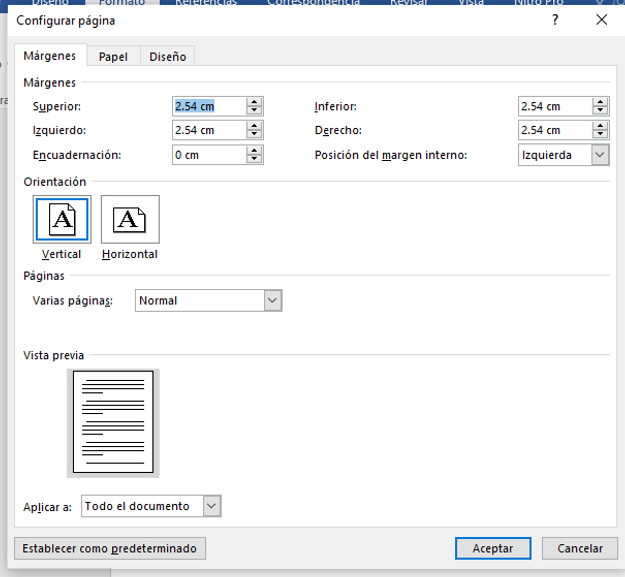Click the help question mark icon

[x=556, y=20]
